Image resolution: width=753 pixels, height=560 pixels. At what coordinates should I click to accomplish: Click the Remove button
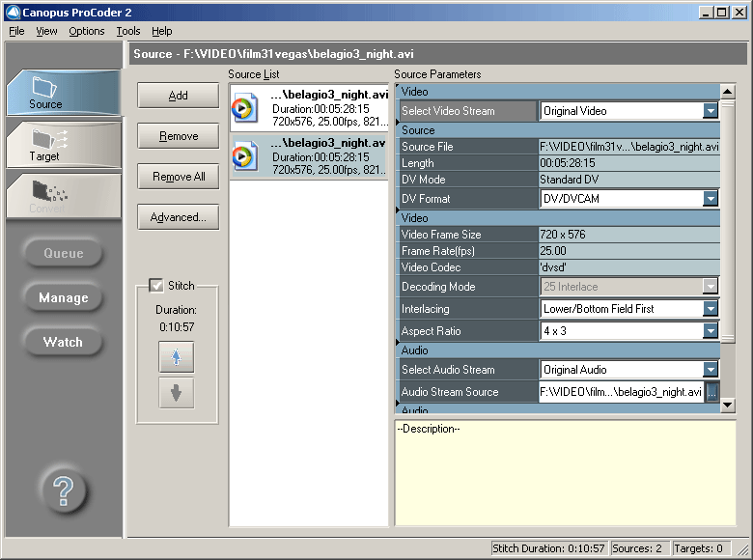[x=179, y=136]
